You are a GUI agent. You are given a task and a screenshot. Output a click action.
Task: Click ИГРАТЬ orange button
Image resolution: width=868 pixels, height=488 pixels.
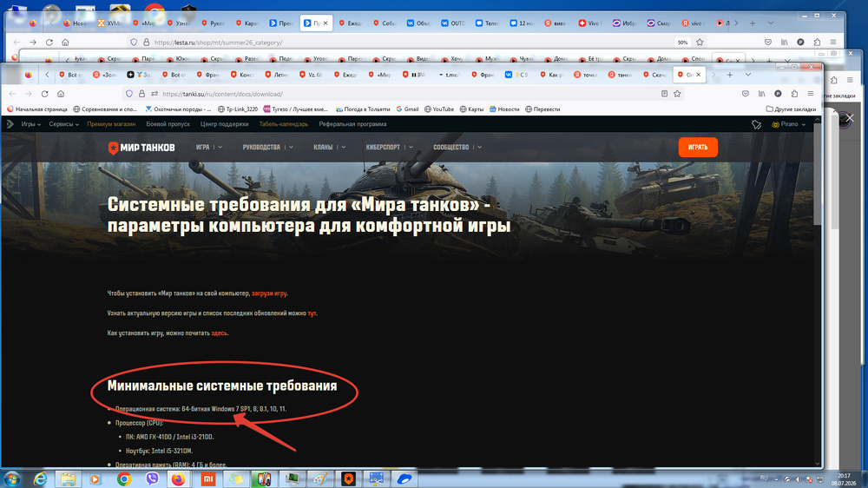coord(698,148)
